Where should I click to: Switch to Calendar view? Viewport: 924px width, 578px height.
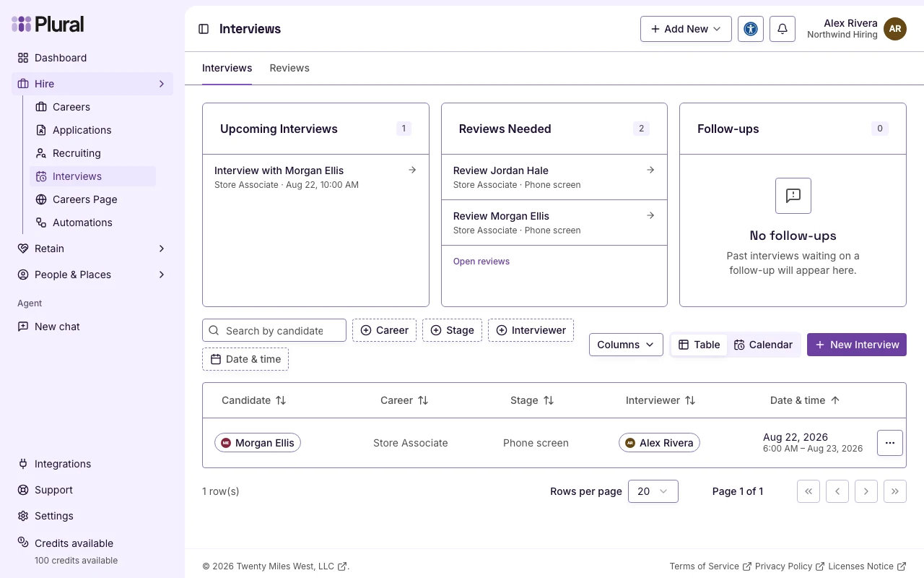[x=763, y=345]
